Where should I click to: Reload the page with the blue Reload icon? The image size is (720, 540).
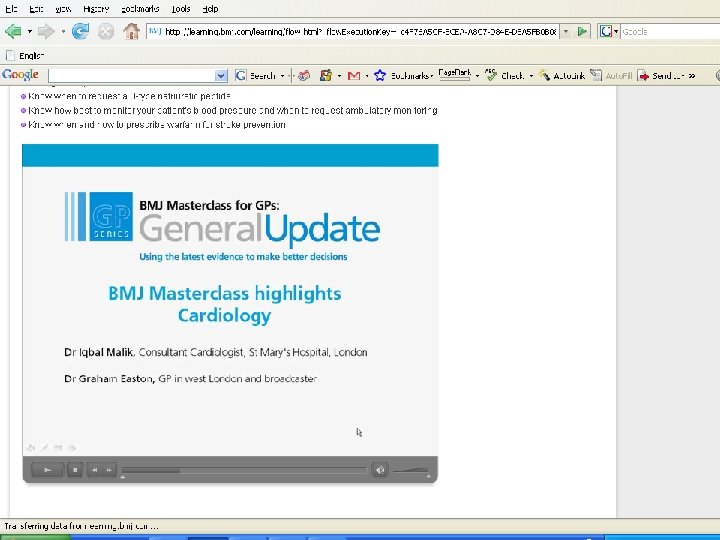pos(80,32)
